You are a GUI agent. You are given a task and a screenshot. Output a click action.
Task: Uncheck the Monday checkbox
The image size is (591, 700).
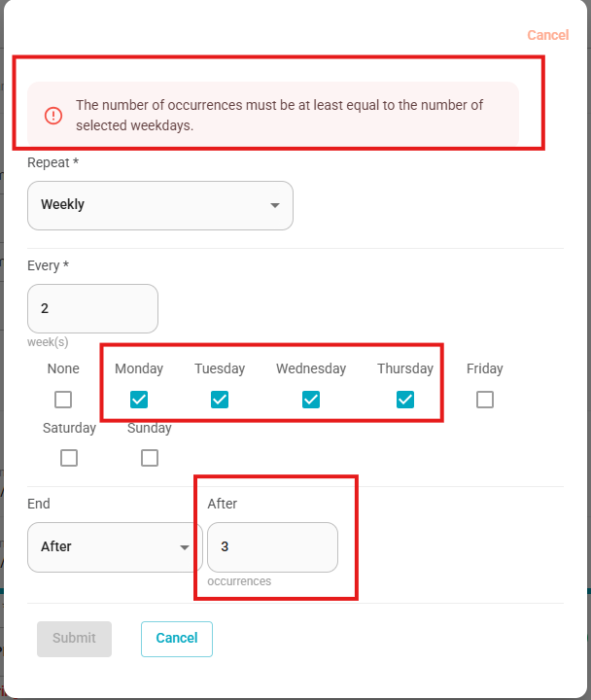click(x=139, y=400)
